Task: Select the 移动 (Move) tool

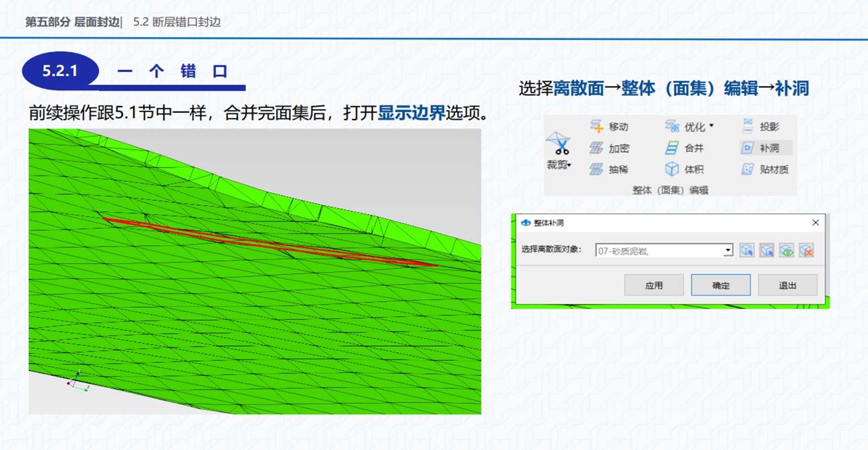Action: pos(609,127)
